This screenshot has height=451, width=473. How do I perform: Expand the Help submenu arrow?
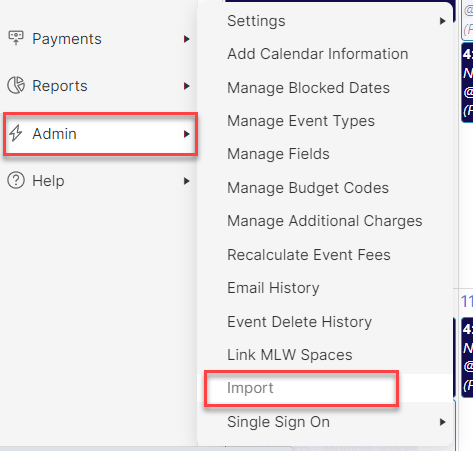(x=187, y=181)
